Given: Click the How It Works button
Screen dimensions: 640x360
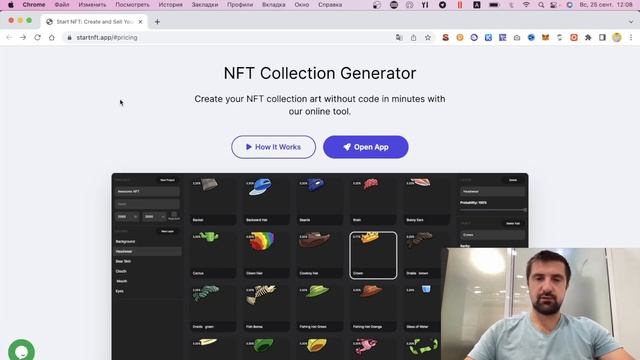Looking at the screenshot, I should coord(273,147).
